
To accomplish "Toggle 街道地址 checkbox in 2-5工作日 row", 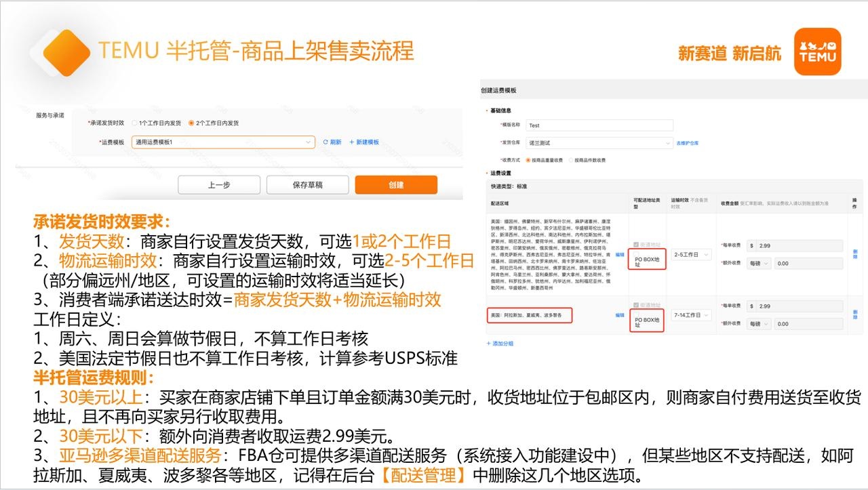I will tap(636, 244).
